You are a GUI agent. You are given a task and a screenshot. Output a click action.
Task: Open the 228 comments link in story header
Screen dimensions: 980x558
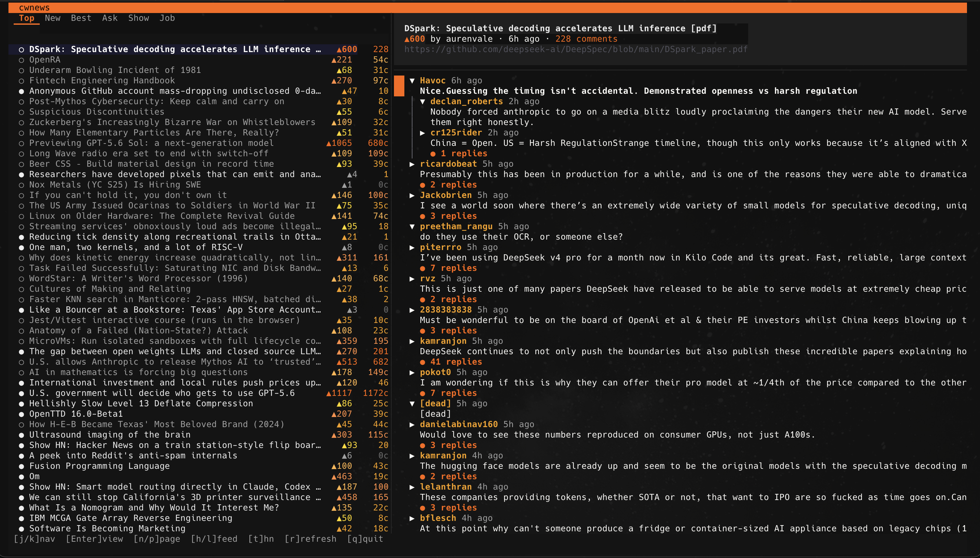click(586, 39)
